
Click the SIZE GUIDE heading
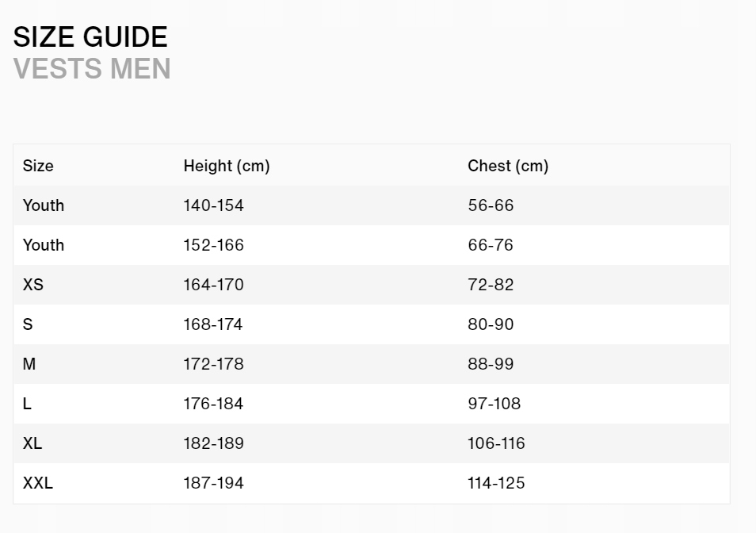[90, 37]
